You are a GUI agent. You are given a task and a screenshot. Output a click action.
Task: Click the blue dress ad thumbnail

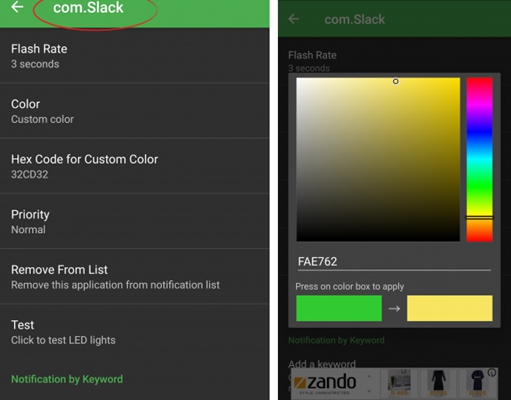(477, 382)
